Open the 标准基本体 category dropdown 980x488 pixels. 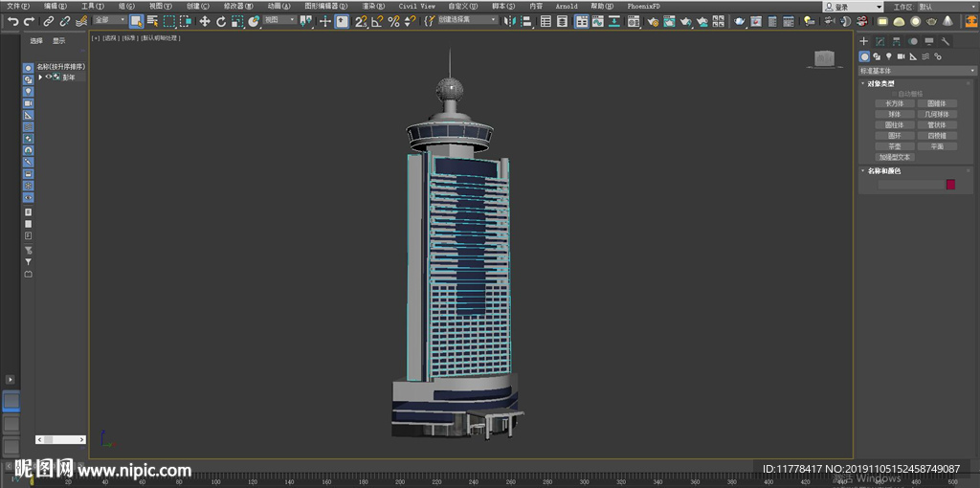pos(918,71)
